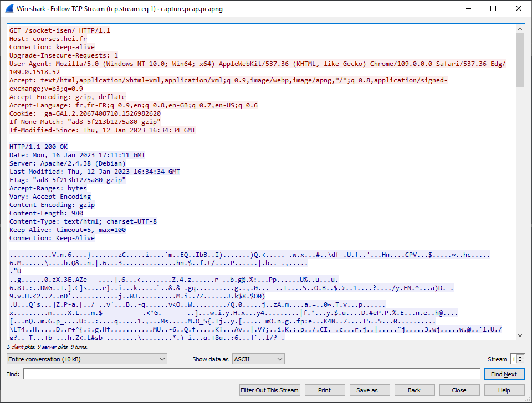Click the Close button at bottom
Screen dimensions: 532x403
coord(459,390)
